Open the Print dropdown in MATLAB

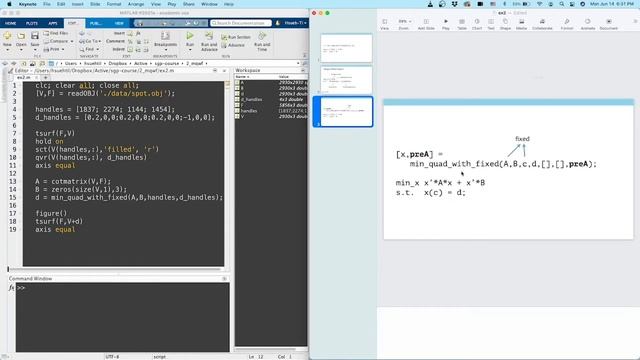point(53,49)
